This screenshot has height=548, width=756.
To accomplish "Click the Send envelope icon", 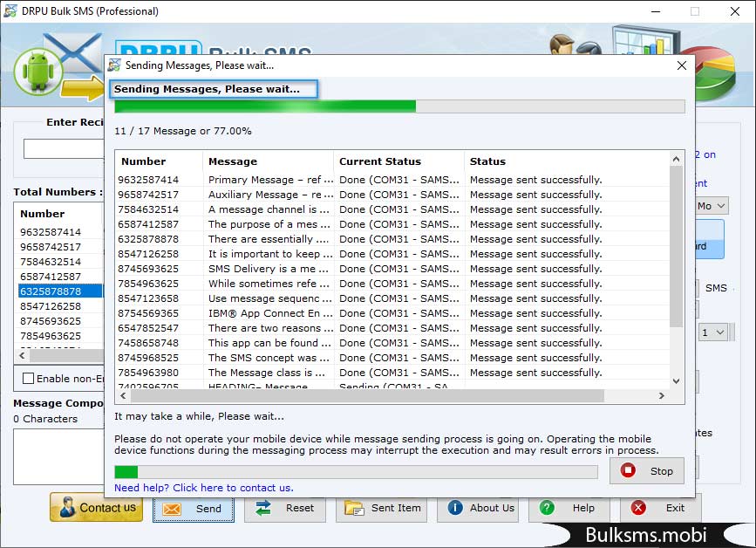I will (x=172, y=509).
